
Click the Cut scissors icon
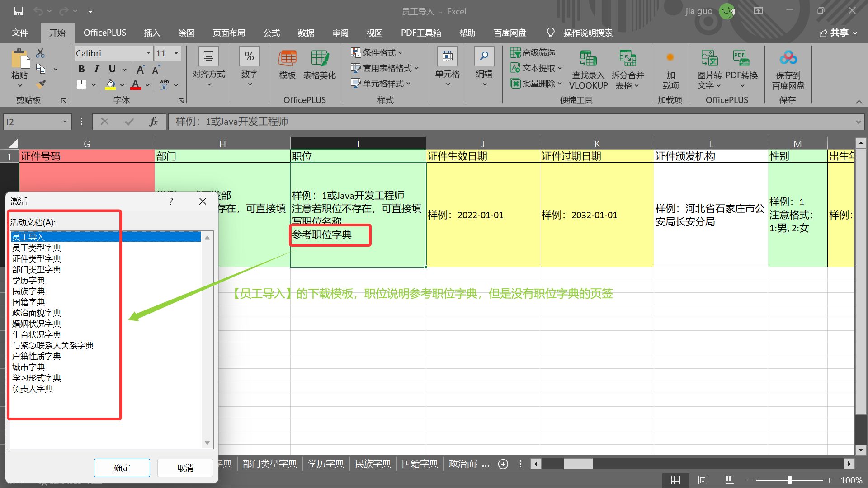tap(41, 53)
